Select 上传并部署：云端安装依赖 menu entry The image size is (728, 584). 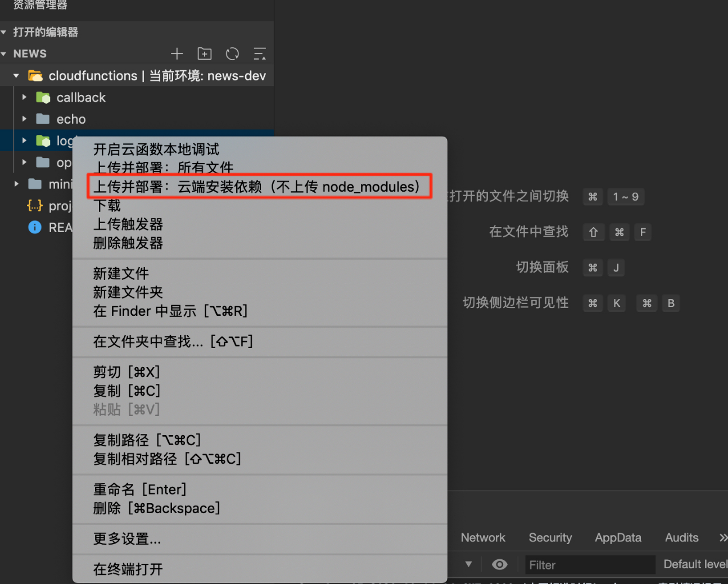(x=259, y=187)
